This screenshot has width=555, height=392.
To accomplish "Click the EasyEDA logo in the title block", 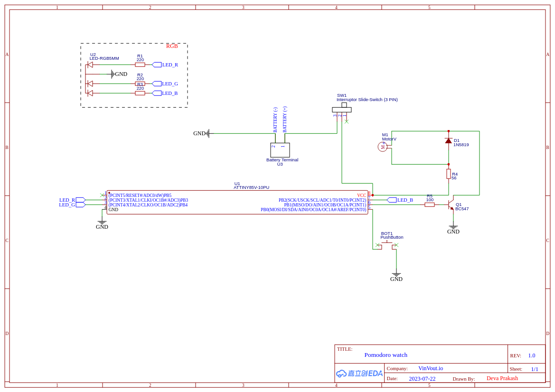I will tap(358, 373).
